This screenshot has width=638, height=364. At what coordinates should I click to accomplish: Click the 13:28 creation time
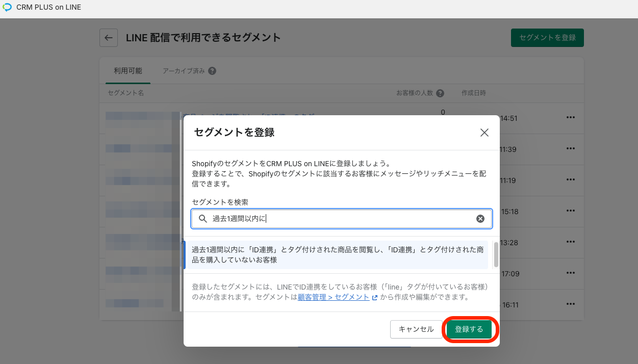(x=509, y=243)
